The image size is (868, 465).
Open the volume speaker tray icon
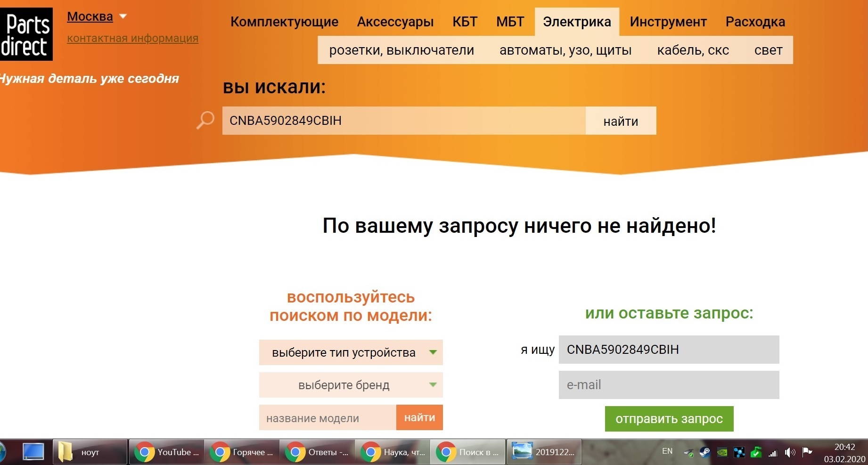click(790, 452)
